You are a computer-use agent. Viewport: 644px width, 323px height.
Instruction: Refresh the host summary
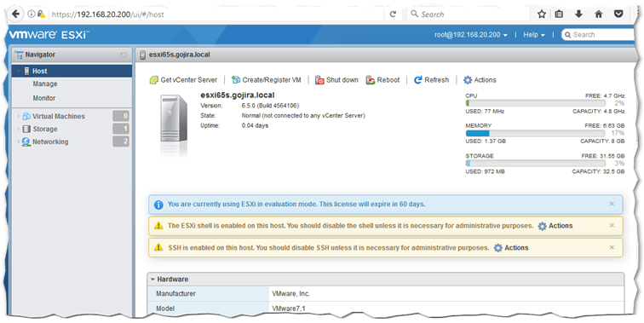pyautogui.click(x=431, y=80)
